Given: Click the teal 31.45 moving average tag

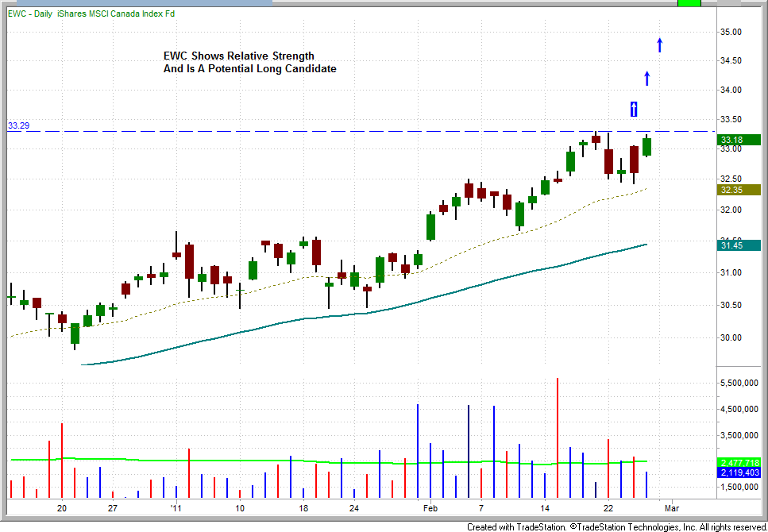Looking at the screenshot, I should pyautogui.click(x=738, y=246).
